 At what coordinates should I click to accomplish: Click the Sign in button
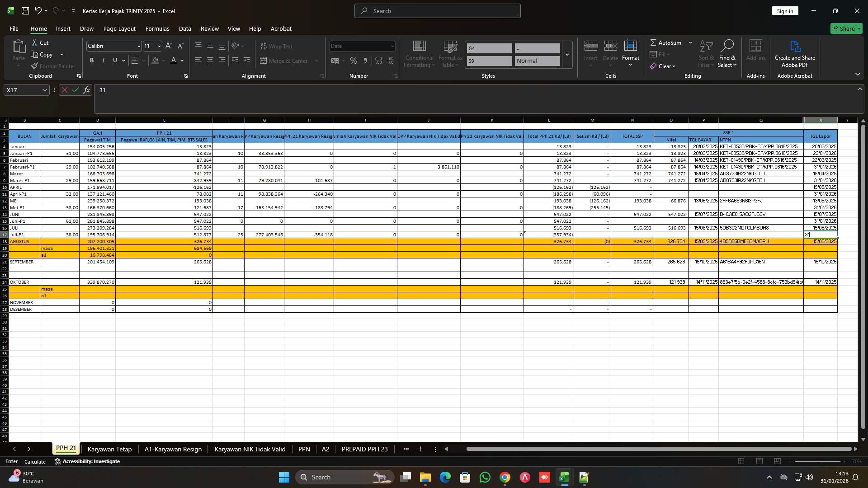point(785,10)
